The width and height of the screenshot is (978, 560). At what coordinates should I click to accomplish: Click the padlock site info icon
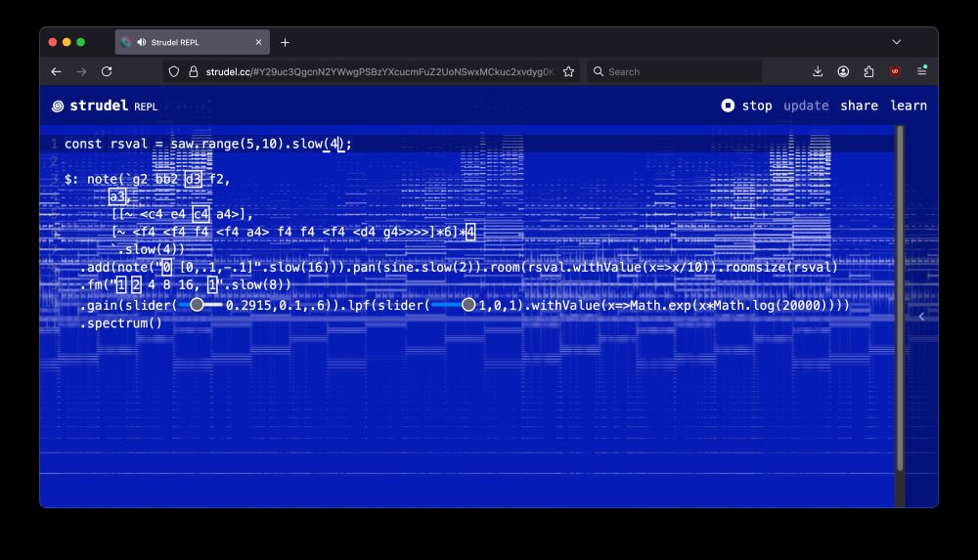coord(194,71)
